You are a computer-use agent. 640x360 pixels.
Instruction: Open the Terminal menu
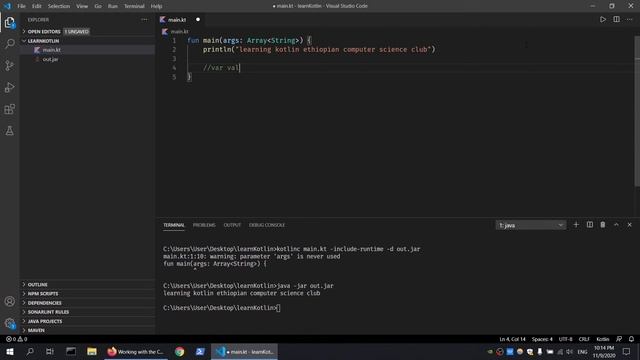click(x=134, y=6)
